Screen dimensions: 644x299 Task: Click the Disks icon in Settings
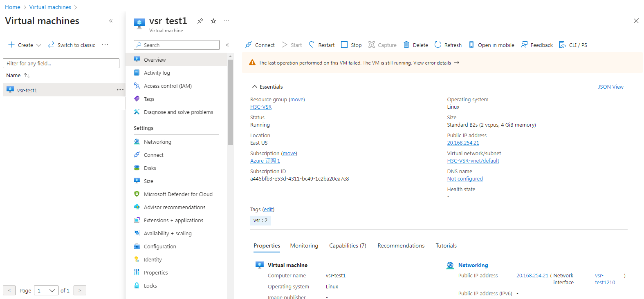click(x=137, y=168)
